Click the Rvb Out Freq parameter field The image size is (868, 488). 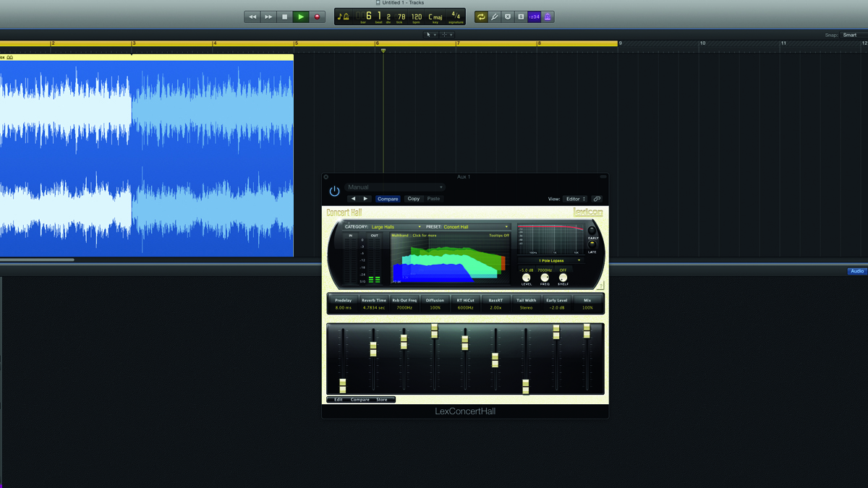tap(404, 308)
